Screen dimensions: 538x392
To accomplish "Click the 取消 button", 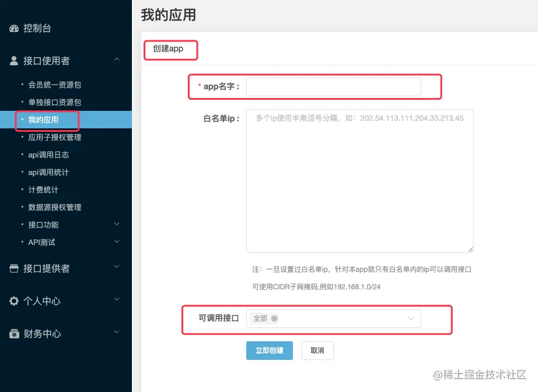I will pos(317,351).
